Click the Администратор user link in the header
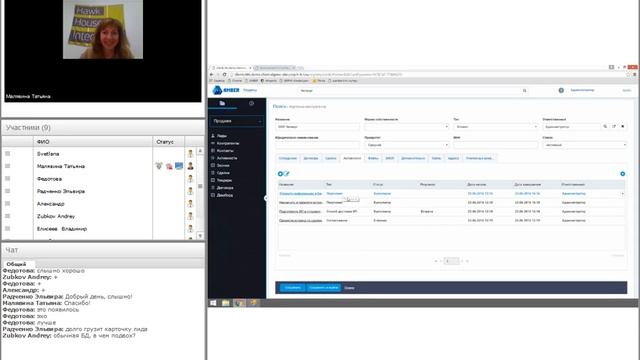 582,90
